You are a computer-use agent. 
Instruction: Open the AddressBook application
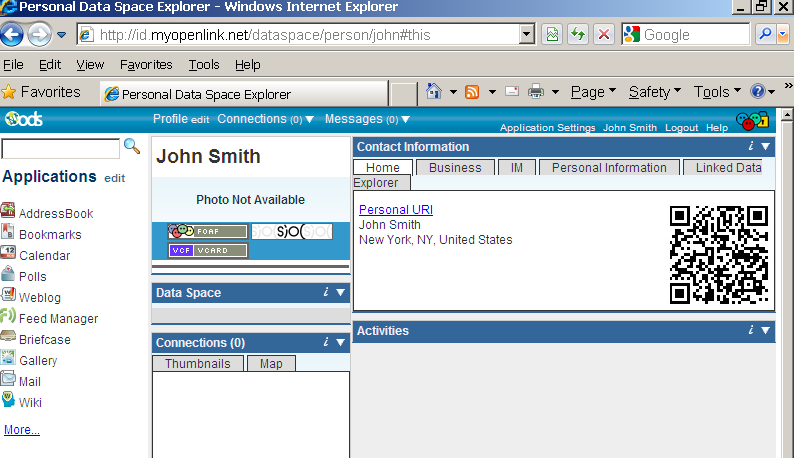56,213
